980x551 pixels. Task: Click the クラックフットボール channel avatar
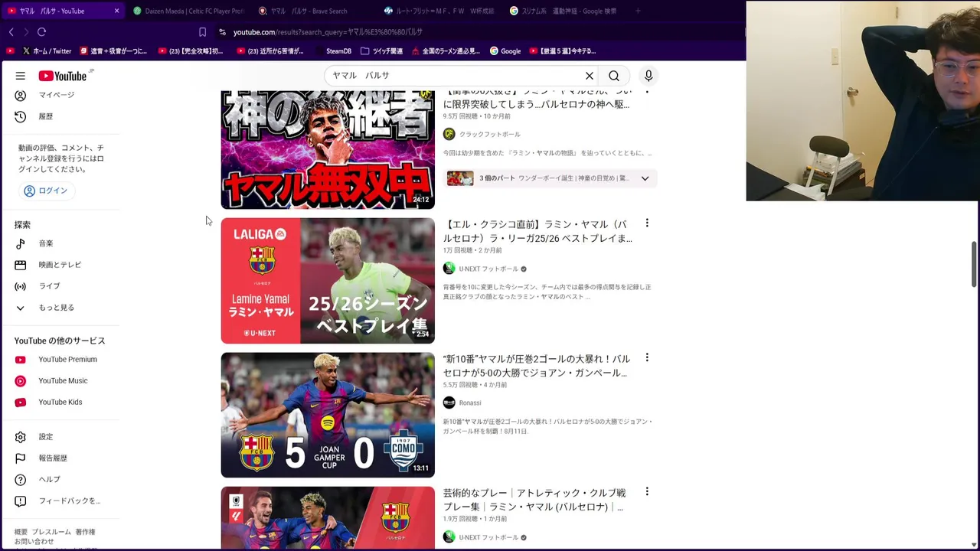click(449, 135)
